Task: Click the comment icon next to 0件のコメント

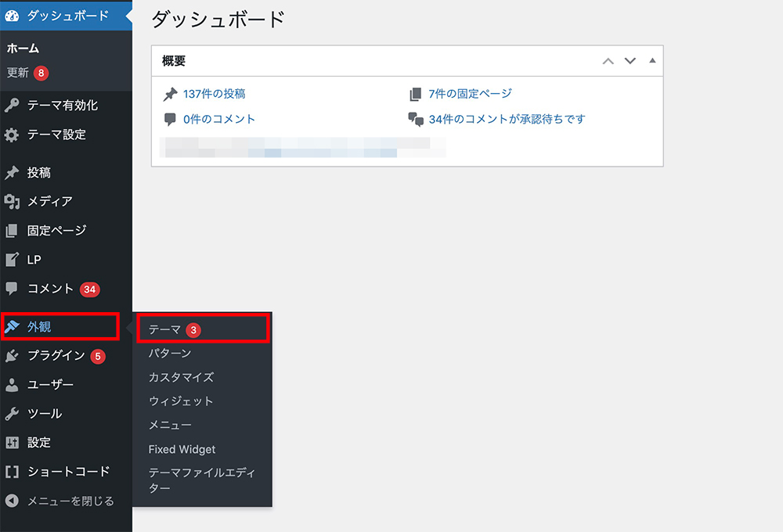Action: [170, 119]
